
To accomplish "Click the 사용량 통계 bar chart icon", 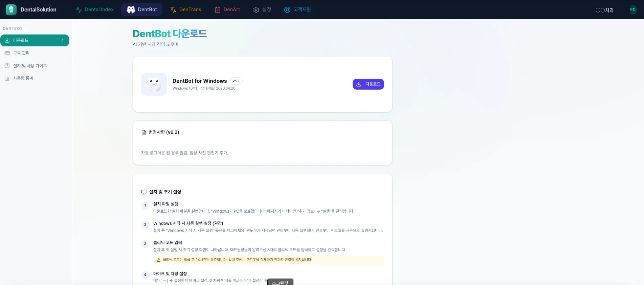I will 7,78.
